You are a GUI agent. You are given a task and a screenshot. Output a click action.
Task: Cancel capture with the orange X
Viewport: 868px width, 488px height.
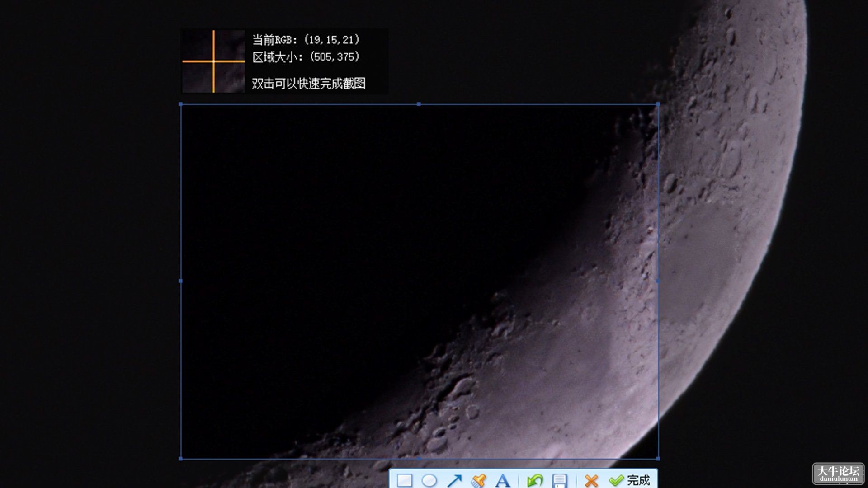[x=591, y=480]
